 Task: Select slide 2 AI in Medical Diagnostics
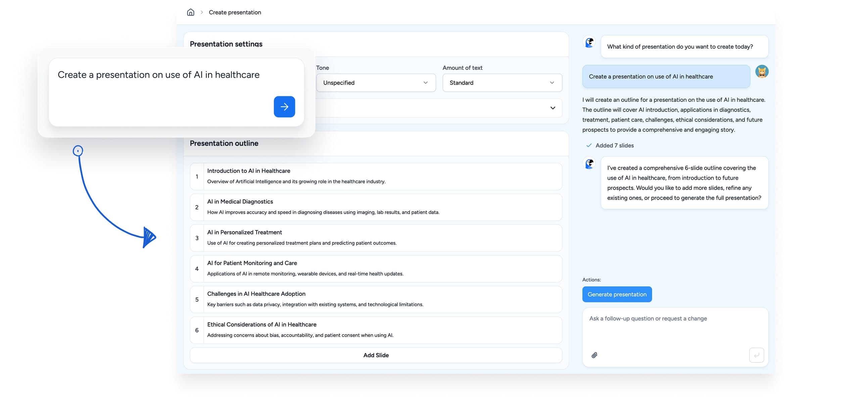pyautogui.click(x=376, y=207)
